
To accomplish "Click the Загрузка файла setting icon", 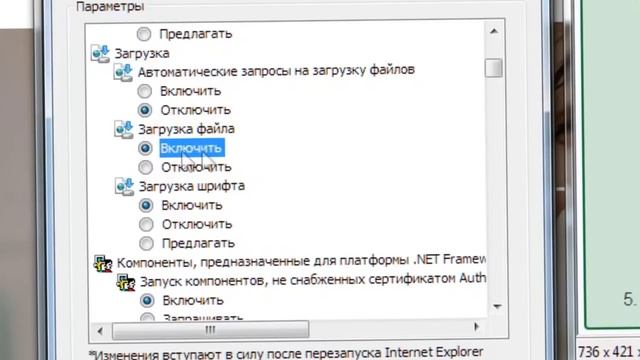I will click(x=123, y=129).
